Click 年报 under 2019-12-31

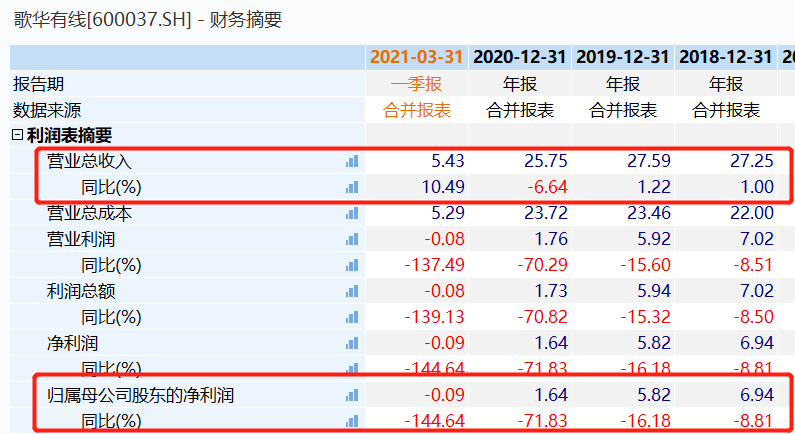click(623, 84)
